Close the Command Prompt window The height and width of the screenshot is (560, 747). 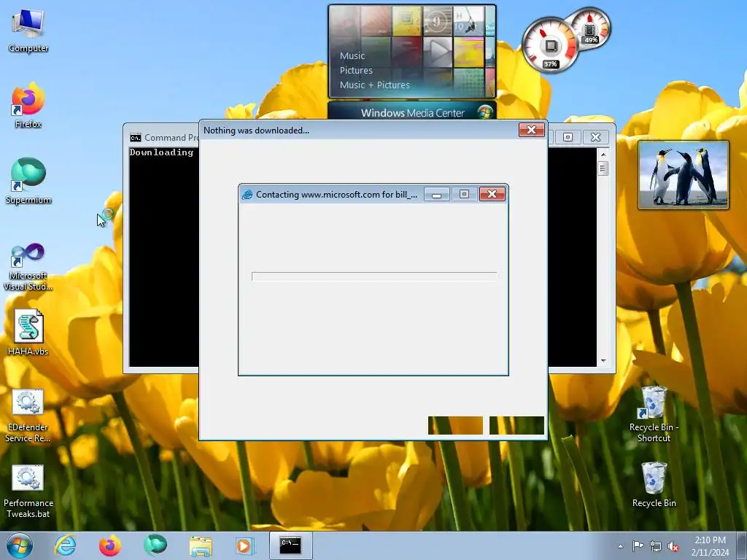(x=595, y=137)
